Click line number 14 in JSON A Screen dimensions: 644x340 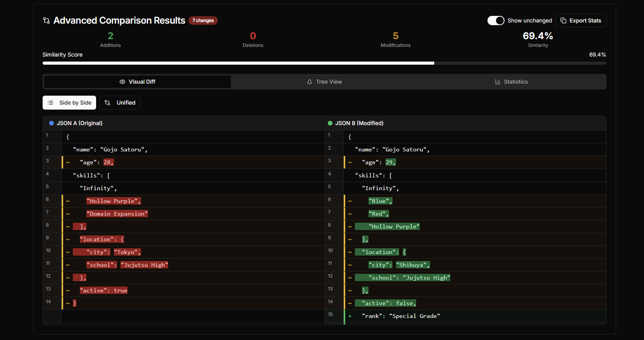tap(48, 301)
